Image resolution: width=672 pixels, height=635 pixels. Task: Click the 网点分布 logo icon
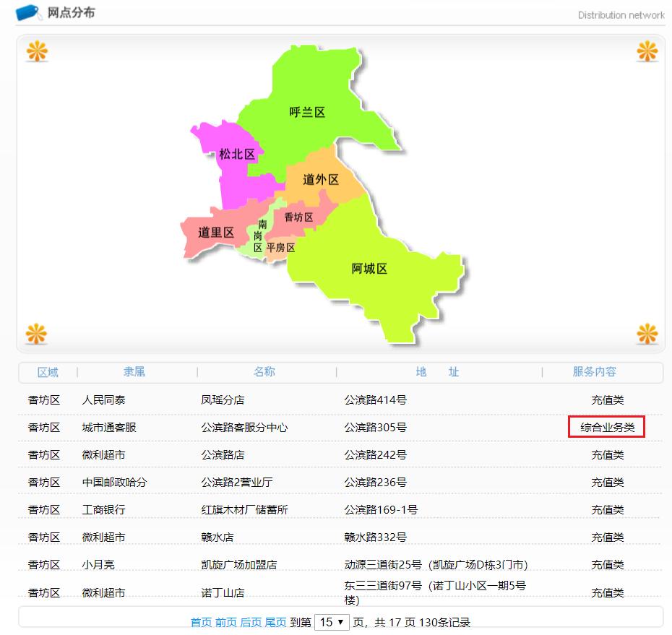[29, 12]
